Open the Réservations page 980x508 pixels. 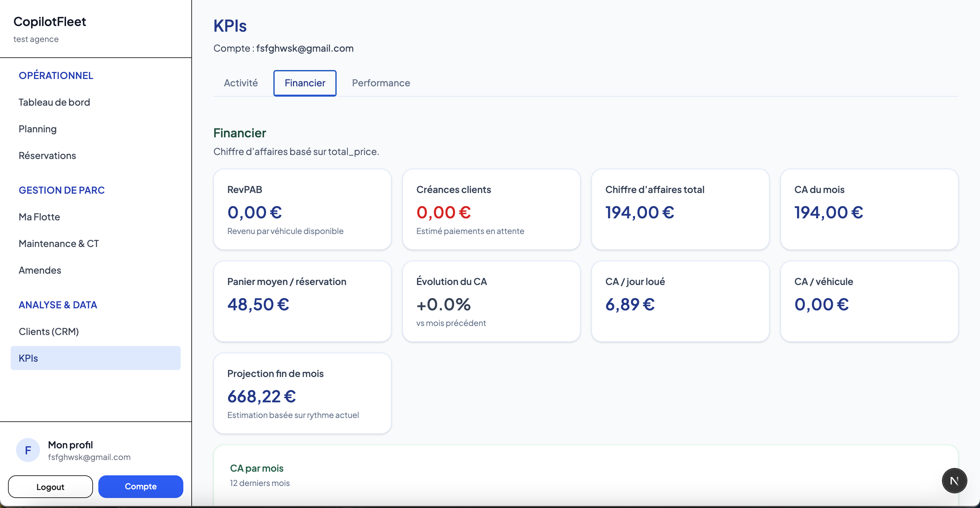click(47, 155)
